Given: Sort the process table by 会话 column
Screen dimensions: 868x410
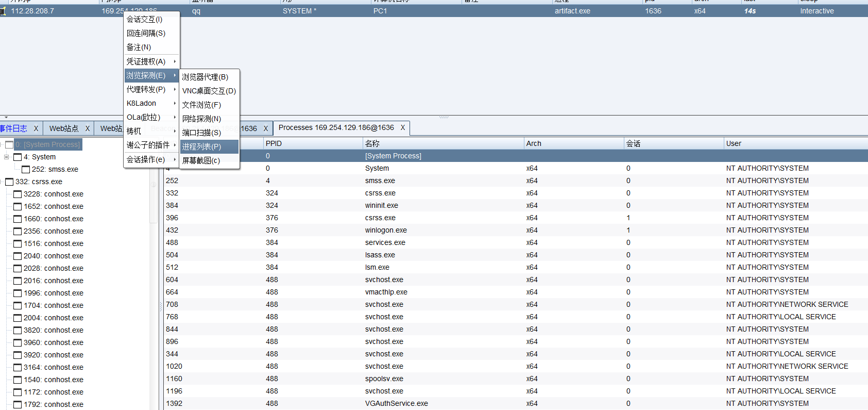Looking at the screenshot, I should point(674,143).
